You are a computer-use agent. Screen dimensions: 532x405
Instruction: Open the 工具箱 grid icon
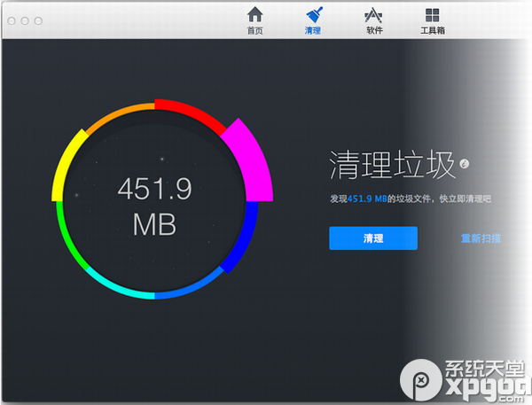click(432, 15)
